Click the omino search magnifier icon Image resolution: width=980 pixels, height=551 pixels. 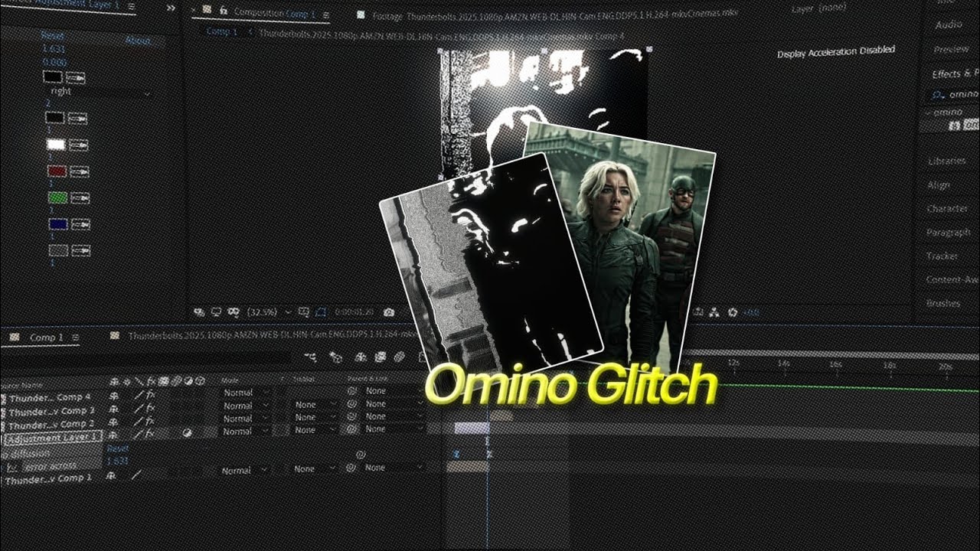tap(938, 95)
